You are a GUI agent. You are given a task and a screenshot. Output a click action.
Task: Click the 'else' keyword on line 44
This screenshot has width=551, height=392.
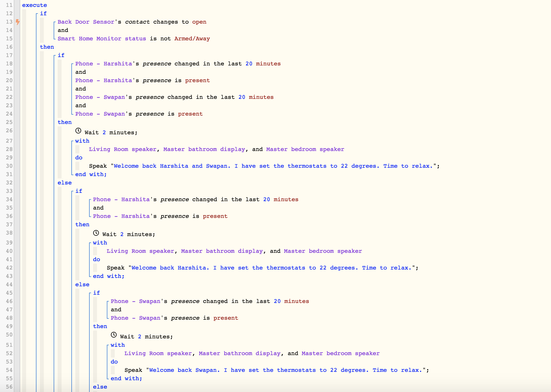(82, 285)
